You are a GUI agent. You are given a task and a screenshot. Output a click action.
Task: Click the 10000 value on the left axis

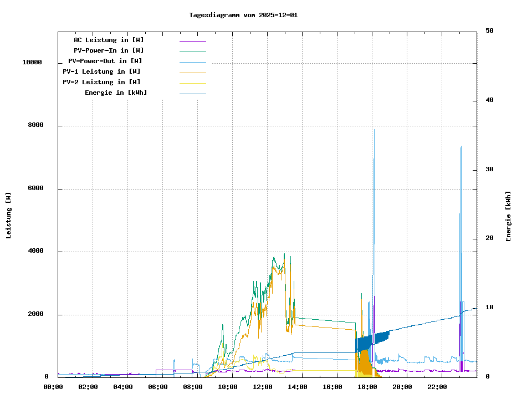32,63
